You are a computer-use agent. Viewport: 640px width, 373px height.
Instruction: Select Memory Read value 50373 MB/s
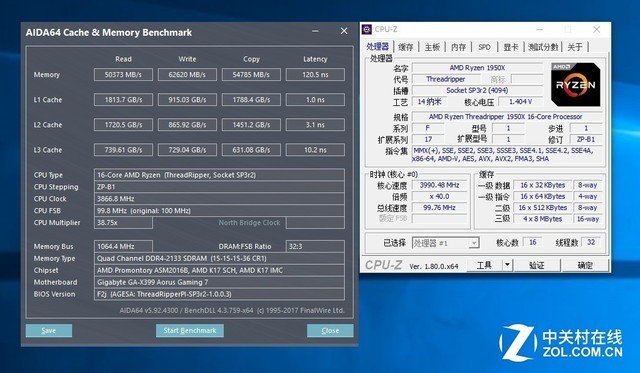123,75
